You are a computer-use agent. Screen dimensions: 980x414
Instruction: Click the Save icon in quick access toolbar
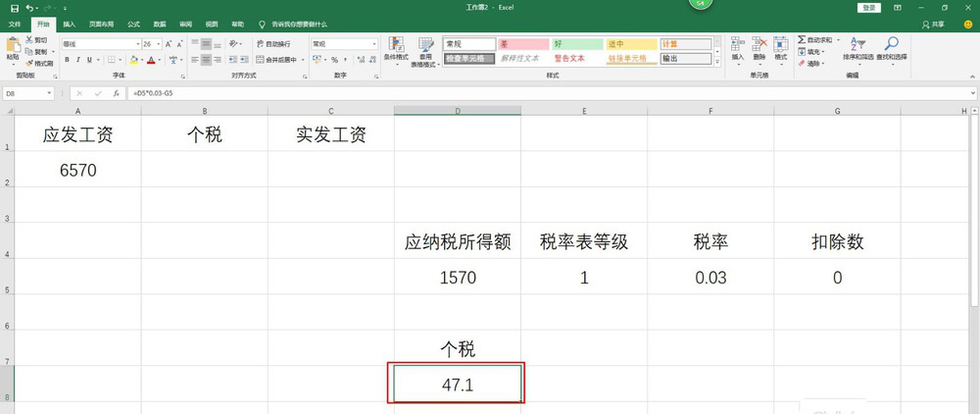tap(14, 7)
